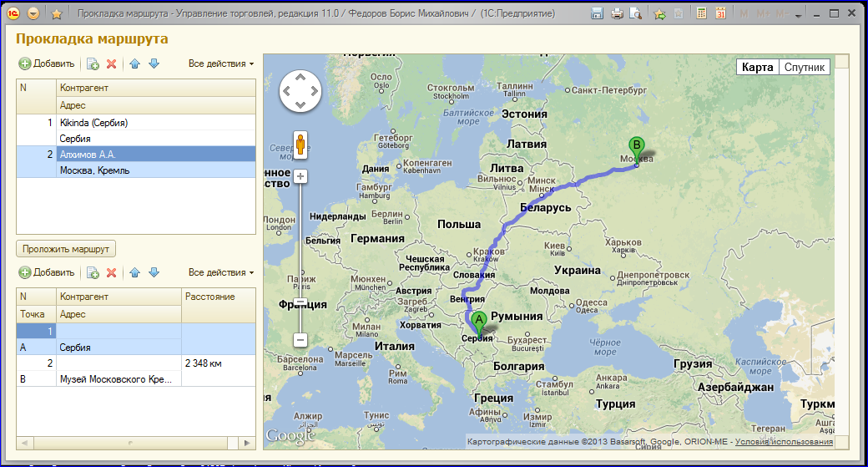Click the upper table Адрес header
This screenshot has height=467, width=868.
(x=156, y=105)
